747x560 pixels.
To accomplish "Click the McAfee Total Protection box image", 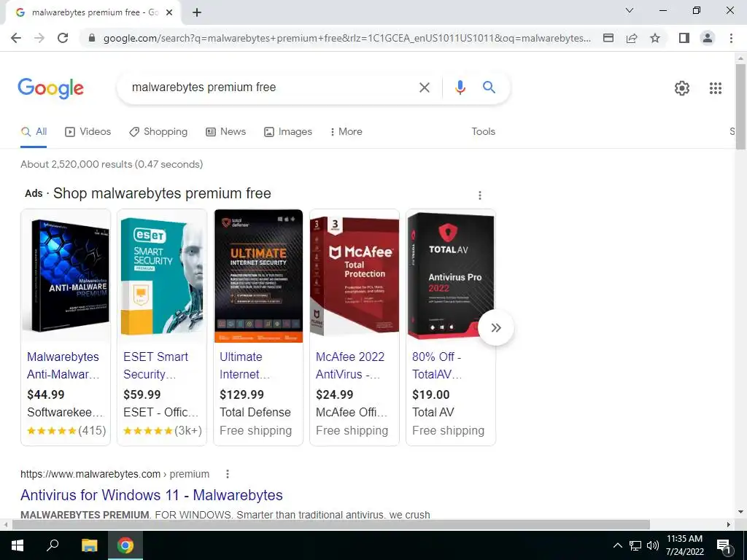I will [355, 276].
